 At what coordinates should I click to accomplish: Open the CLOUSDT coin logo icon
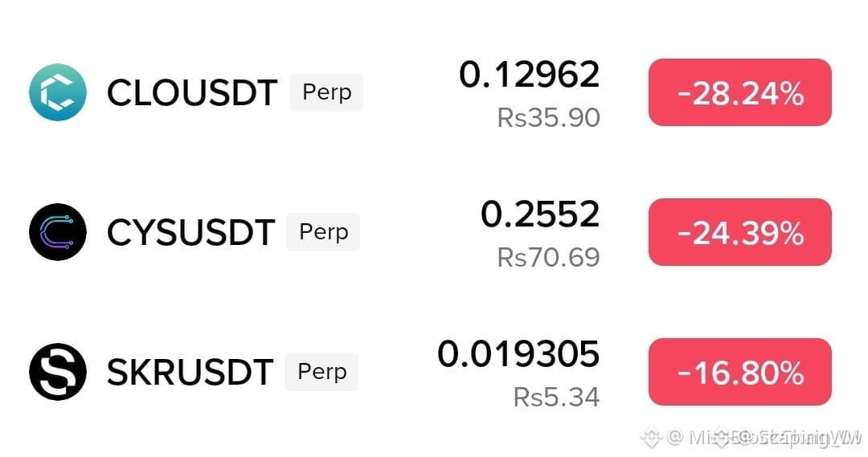point(58,92)
